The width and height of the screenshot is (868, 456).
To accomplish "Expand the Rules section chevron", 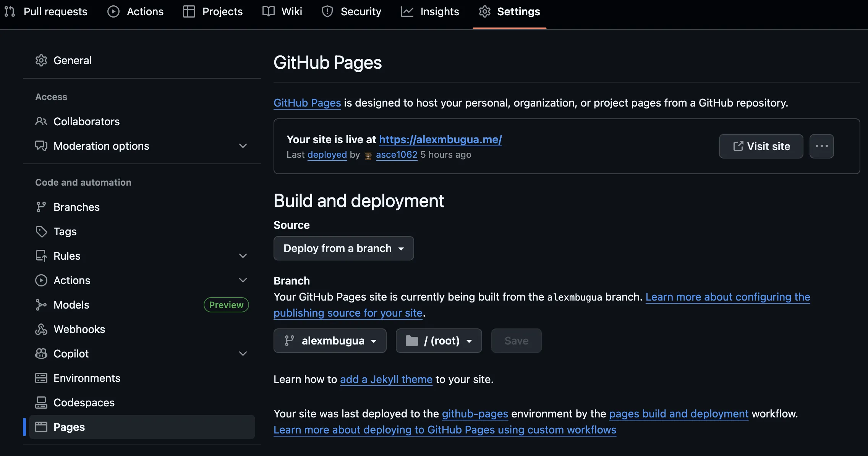I will 243,255.
